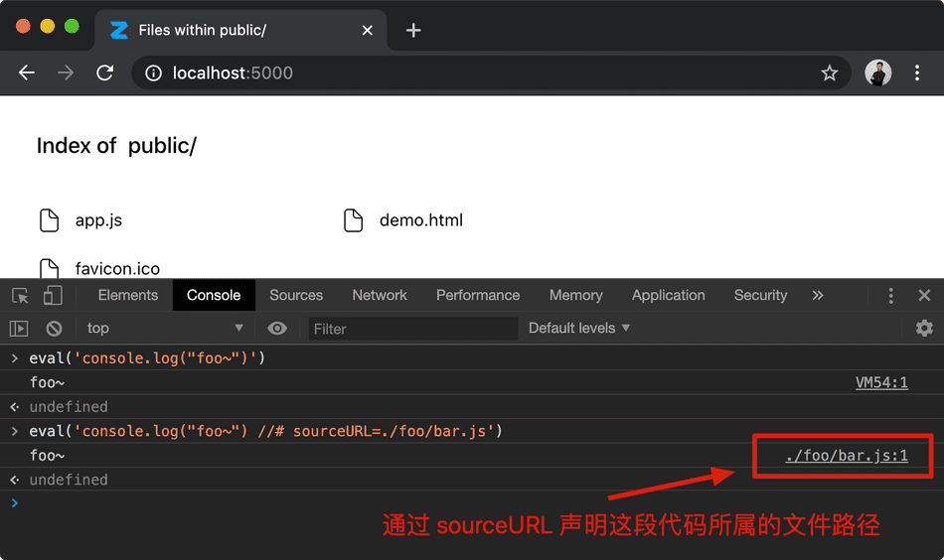
Task: Expand the top JavaScript context dropdown
Action: (x=164, y=329)
